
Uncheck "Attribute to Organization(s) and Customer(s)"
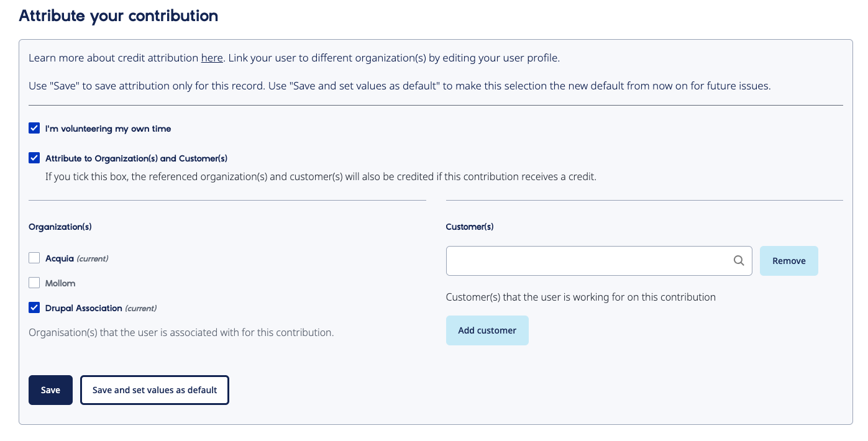click(34, 158)
